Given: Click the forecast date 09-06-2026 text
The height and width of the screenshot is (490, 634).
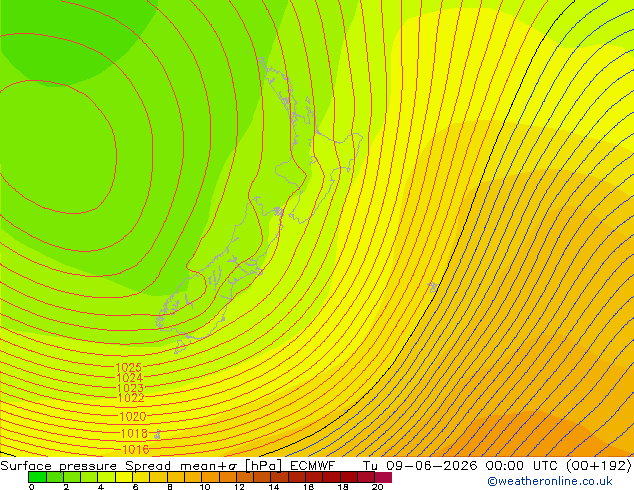Looking at the screenshot, I should 431,466.
